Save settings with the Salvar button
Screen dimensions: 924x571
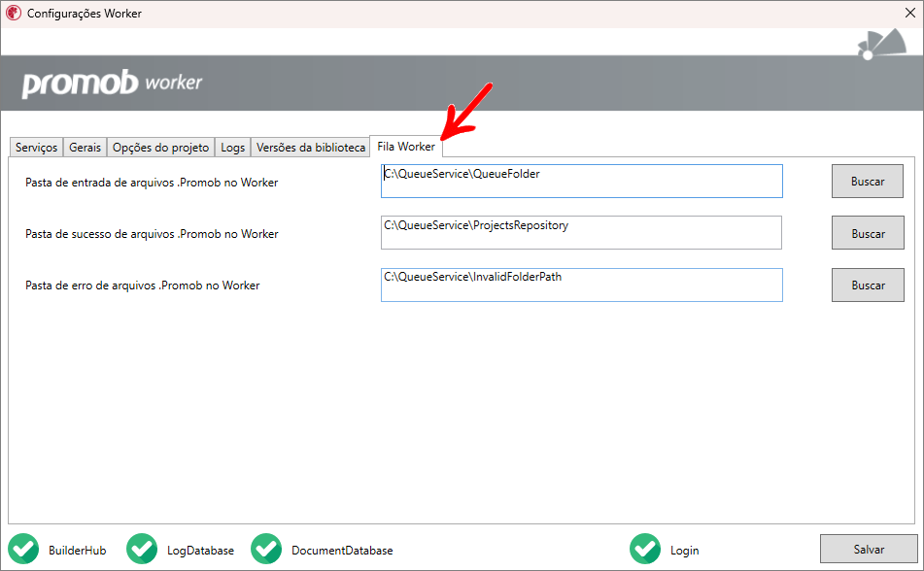pyautogui.click(x=869, y=550)
